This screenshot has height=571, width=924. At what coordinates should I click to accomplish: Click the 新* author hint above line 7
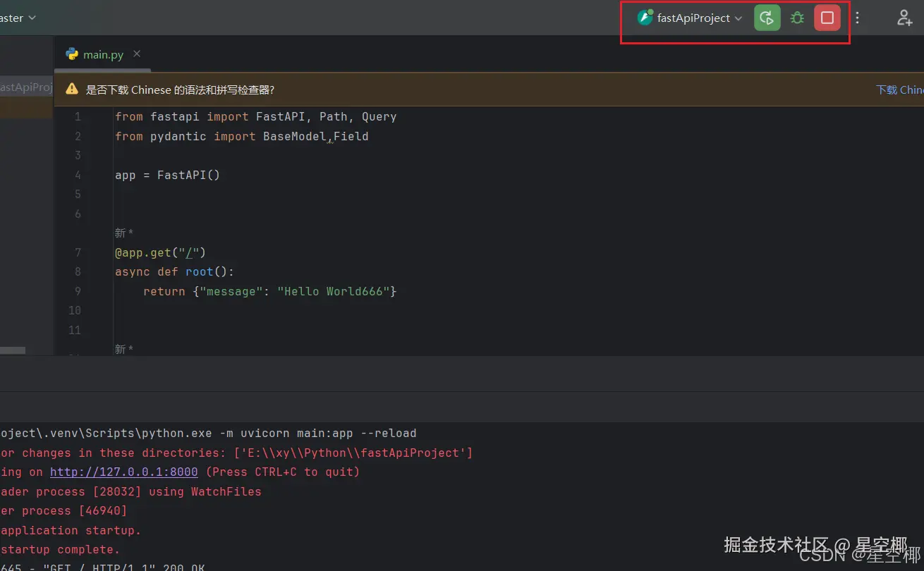pyautogui.click(x=124, y=233)
